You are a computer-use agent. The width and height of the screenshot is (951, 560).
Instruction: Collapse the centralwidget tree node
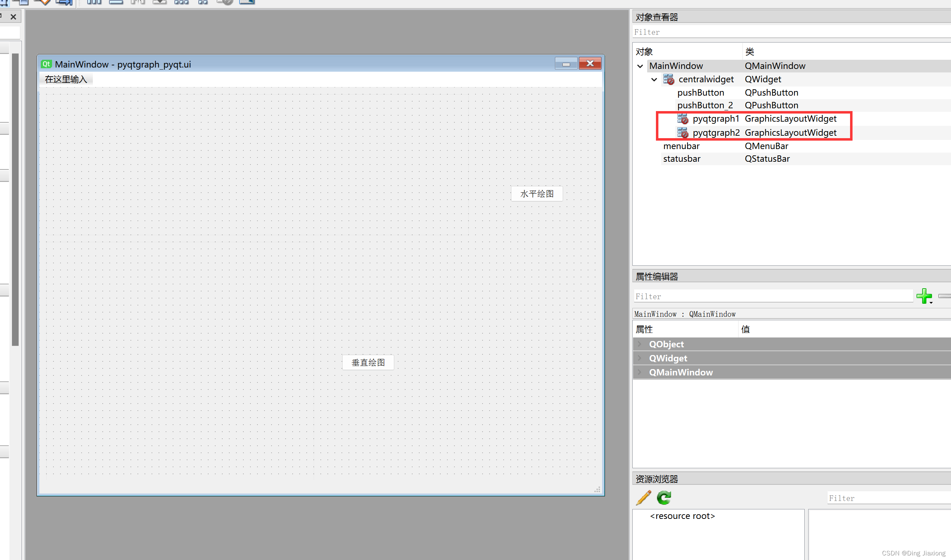coord(654,79)
